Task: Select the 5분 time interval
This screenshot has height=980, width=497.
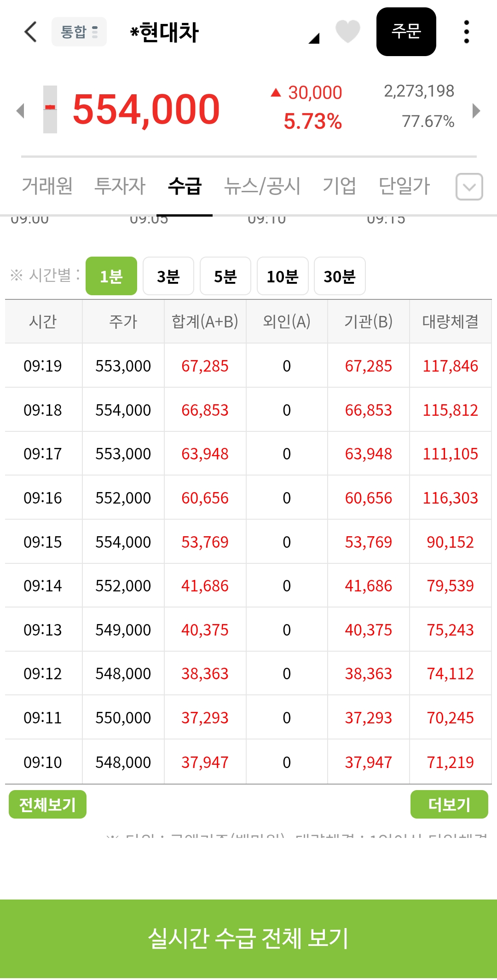Action: click(225, 276)
